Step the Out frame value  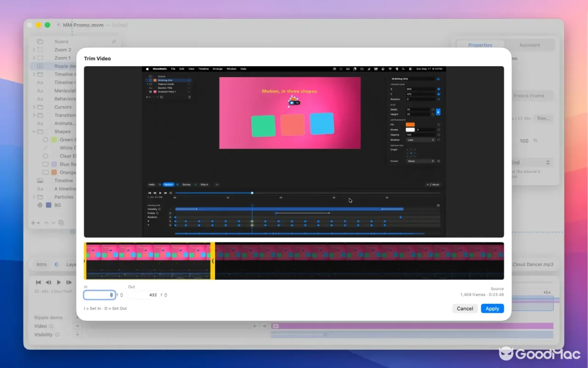165,295
